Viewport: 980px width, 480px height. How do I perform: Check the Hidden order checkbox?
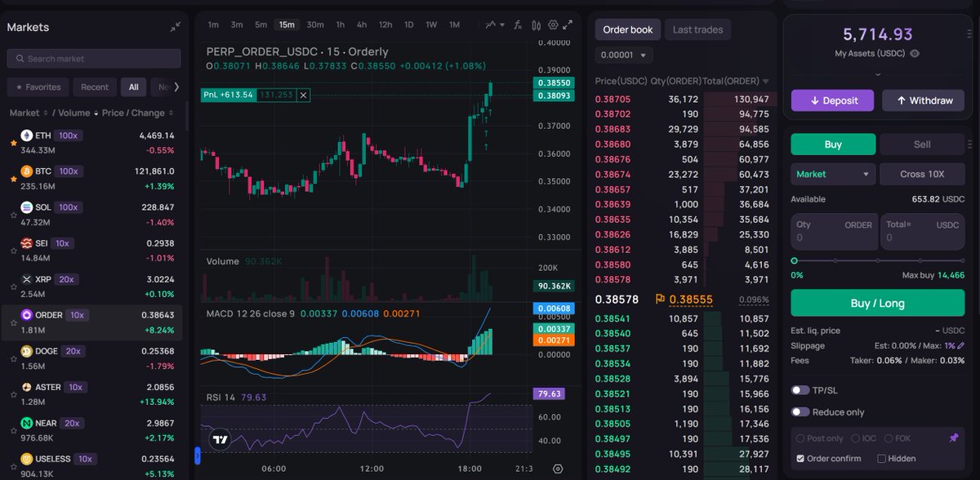pos(882,459)
